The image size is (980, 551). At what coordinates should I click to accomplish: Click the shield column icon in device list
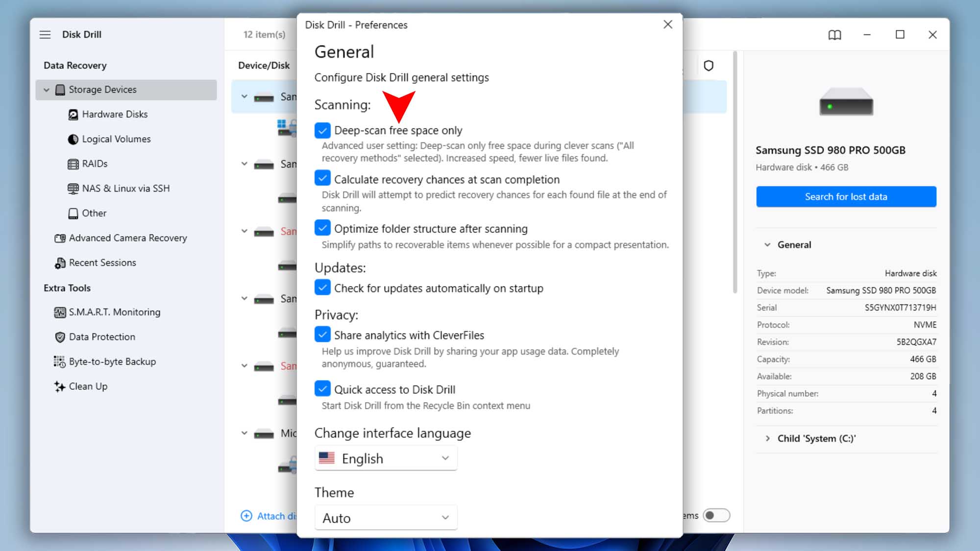click(x=709, y=66)
